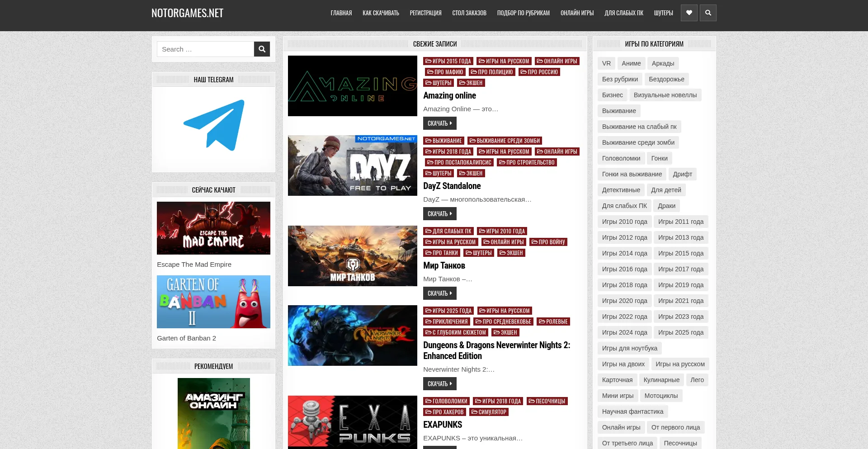Submit sidebar search with magnifier button

(262, 49)
